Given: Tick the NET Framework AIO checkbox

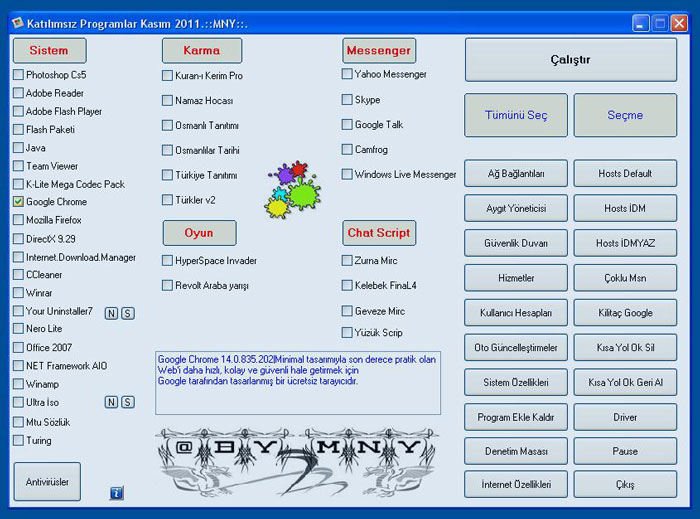Looking at the screenshot, I should tap(18, 366).
